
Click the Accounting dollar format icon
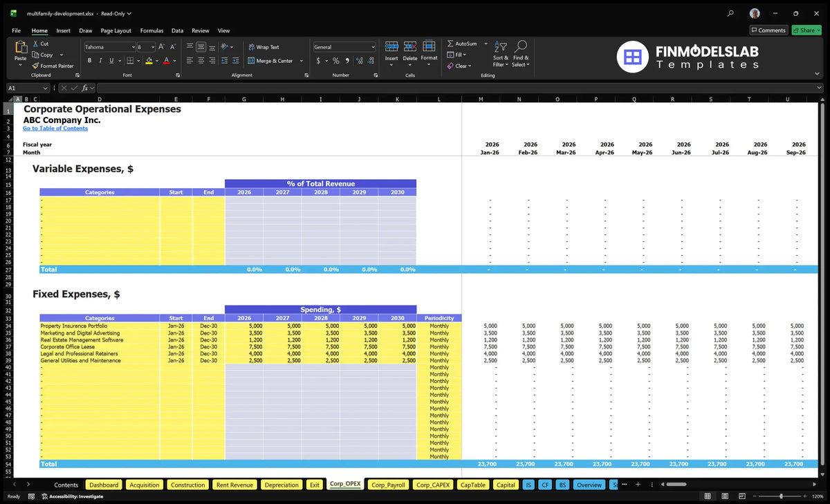pos(318,61)
